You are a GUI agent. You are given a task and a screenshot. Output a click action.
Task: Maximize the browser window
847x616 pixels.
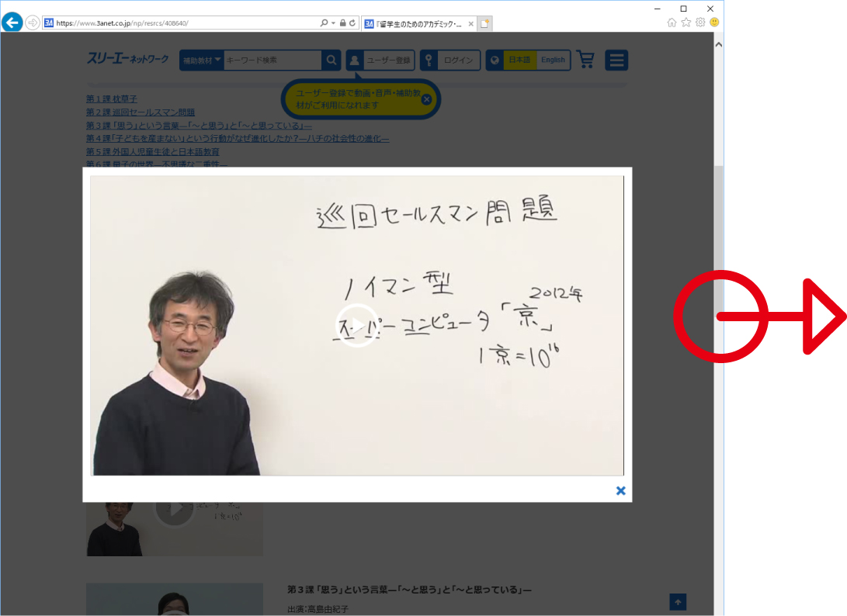tap(683, 9)
